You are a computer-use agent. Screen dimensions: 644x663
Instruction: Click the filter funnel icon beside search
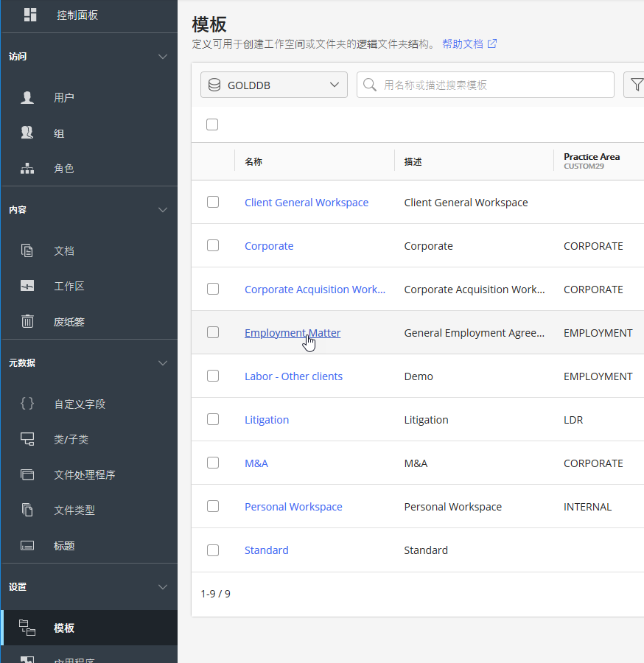[634, 85]
